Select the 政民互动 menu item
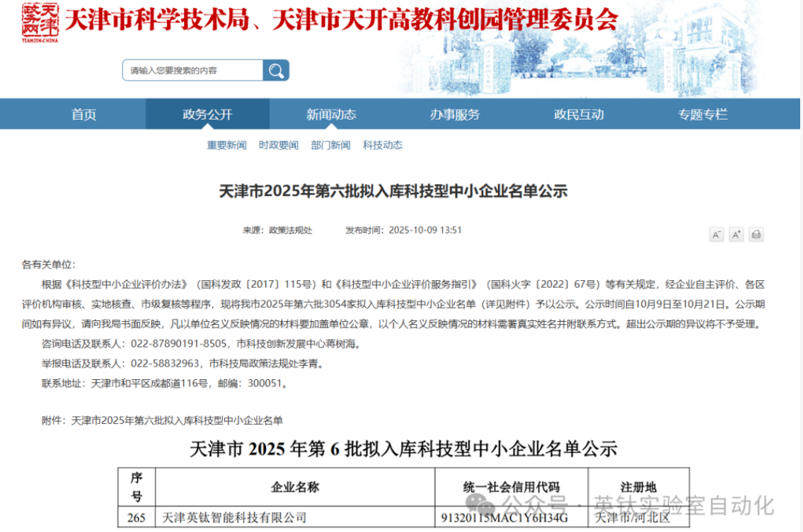This screenshot has width=803, height=532. (x=579, y=115)
